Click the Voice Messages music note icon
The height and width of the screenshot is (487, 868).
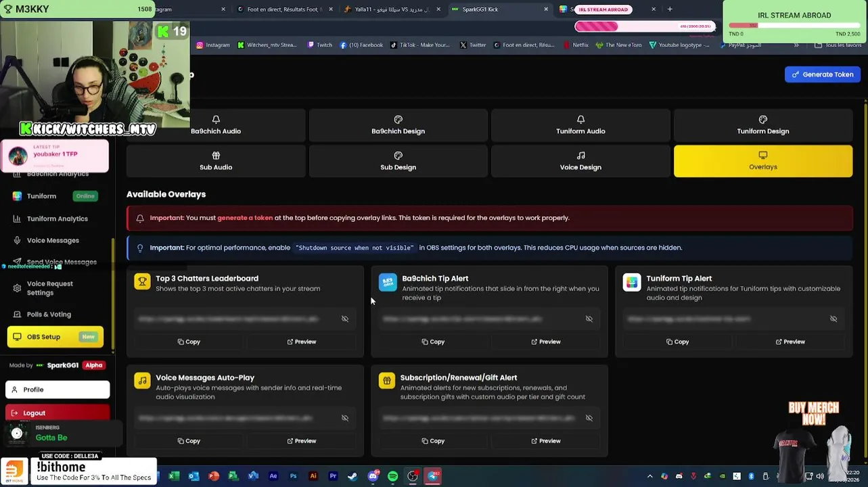coord(142,381)
